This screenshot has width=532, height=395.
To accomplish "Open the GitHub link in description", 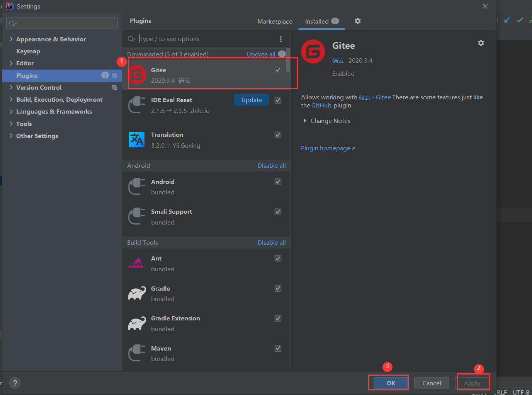I will click(x=321, y=105).
